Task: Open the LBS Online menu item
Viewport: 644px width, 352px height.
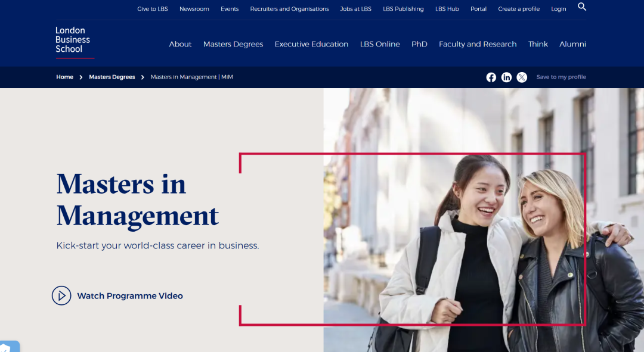Action: (380, 44)
